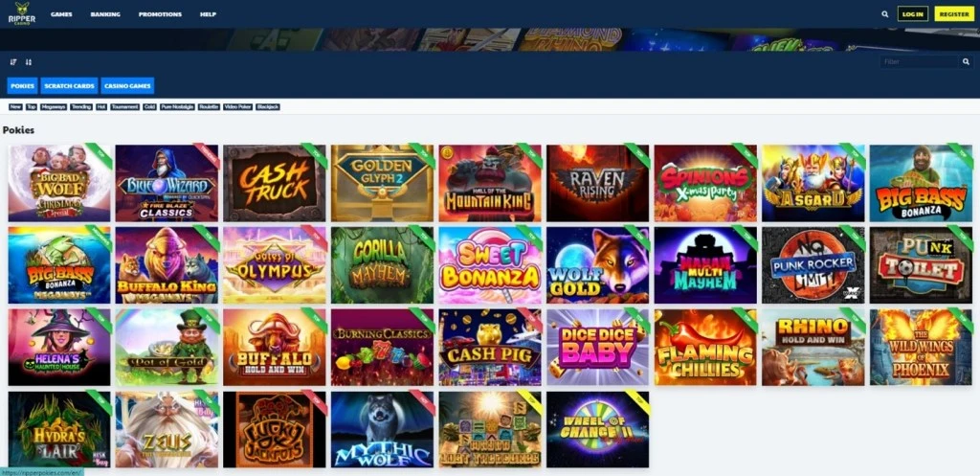
Task: Toggle the Video Poker filter tag
Action: pos(237,107)
